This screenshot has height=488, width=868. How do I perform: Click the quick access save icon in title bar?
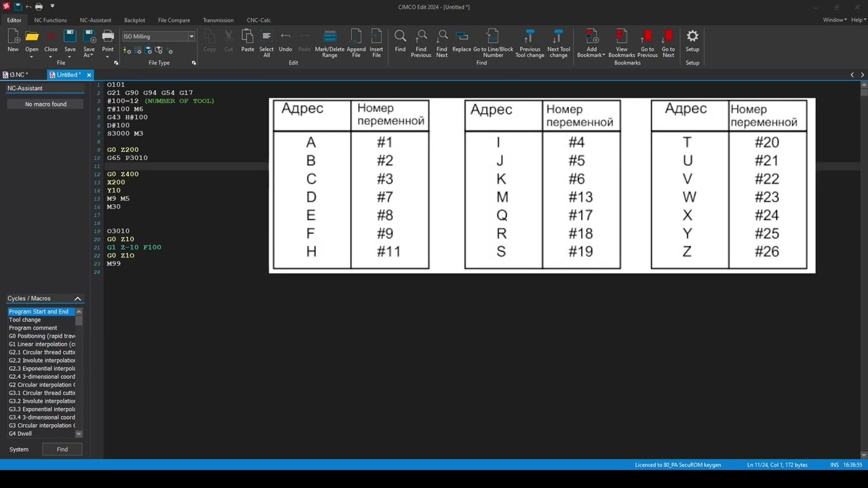click(17, 7)
